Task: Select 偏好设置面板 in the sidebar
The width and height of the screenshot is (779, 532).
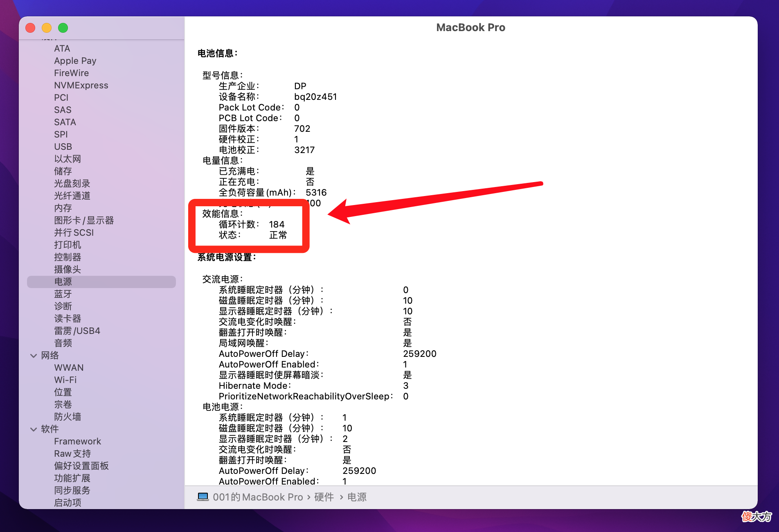Action: tap(81, 466)
